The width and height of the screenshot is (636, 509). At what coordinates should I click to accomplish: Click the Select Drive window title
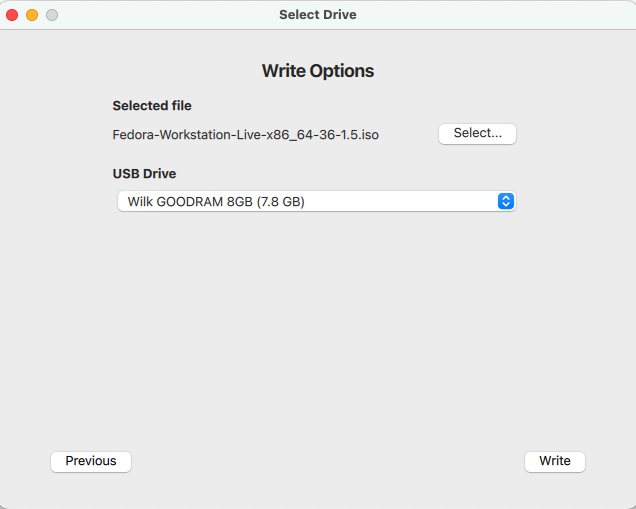coord(318,15)
